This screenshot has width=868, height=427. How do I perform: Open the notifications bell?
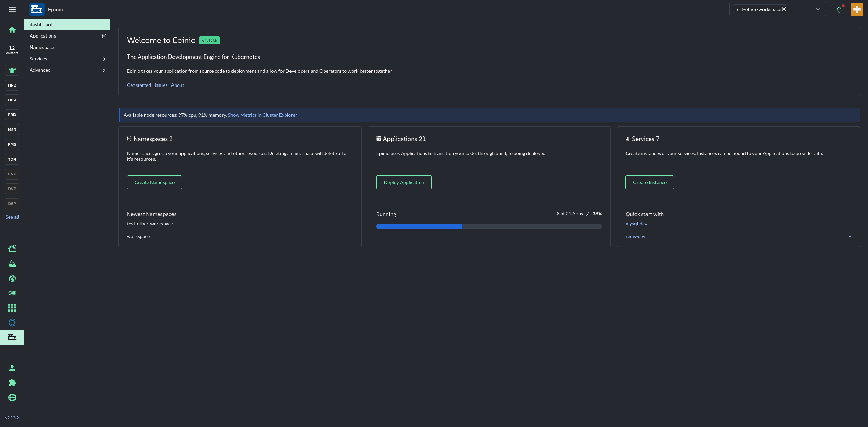pyautogui.click(x=839, y=9)
